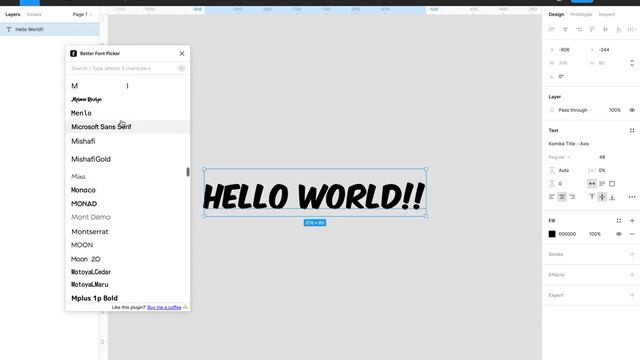This screenshot has width=640, height=360.
Task: Toggle fill visibility eye icon
Action: pyautogui.click(x=619, y=234)
